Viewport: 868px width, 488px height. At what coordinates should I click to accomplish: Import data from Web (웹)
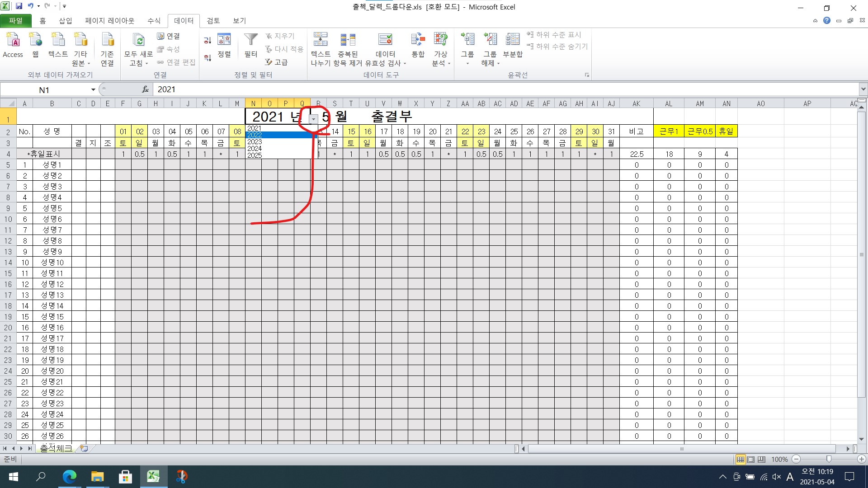coord(35,45)
